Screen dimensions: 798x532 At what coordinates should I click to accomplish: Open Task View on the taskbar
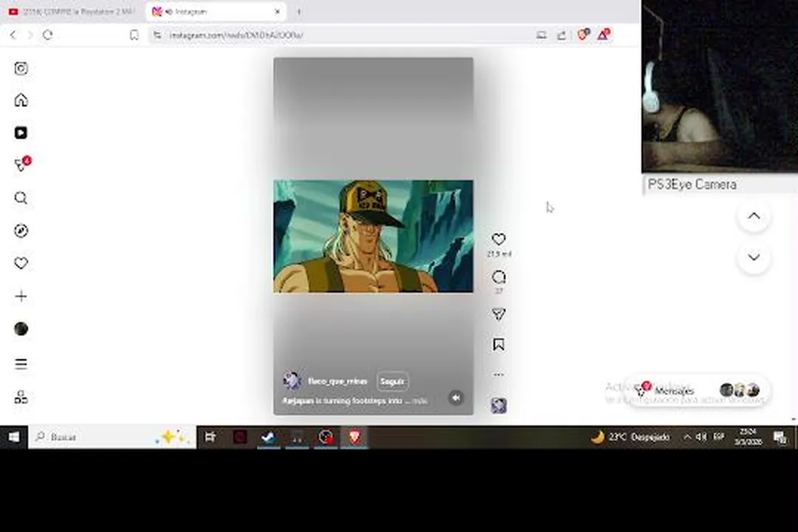[210, 437]
